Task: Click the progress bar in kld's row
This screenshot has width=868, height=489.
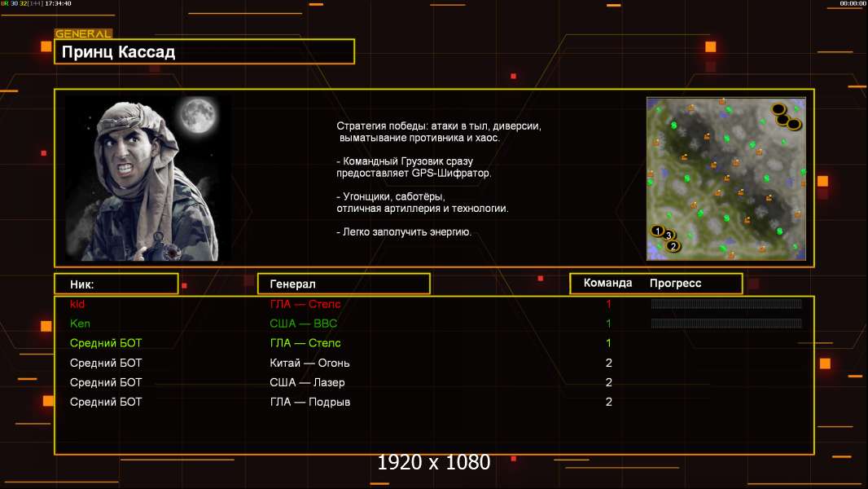Action: click(726, 304)
